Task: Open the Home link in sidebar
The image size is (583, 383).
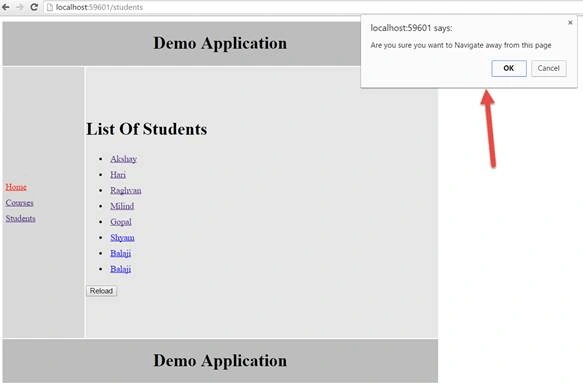Action: (16, 187)
